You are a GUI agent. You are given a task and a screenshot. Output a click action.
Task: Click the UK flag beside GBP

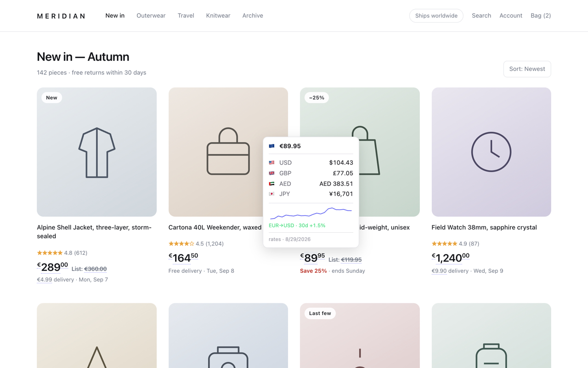pos(271,173)
